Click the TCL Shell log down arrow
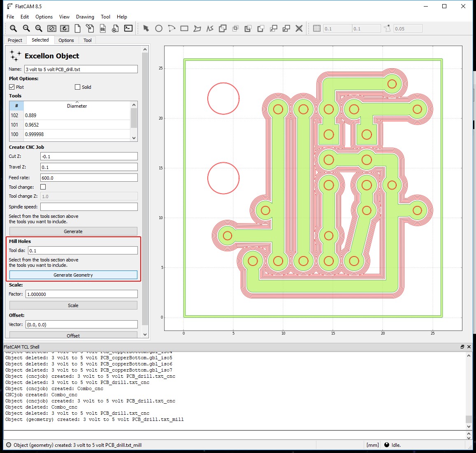Viewport: 476px width, 453px height. tap(469, 427)
